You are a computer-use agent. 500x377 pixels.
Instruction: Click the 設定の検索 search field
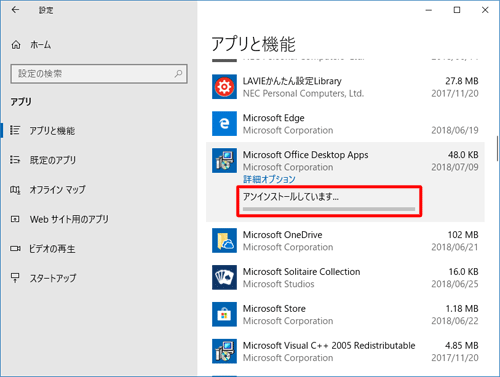coord(99,74)
